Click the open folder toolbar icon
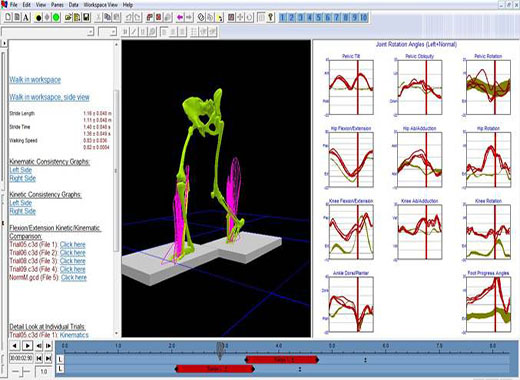520x380 pixels. pyautogui.click(x=68, y=17)
